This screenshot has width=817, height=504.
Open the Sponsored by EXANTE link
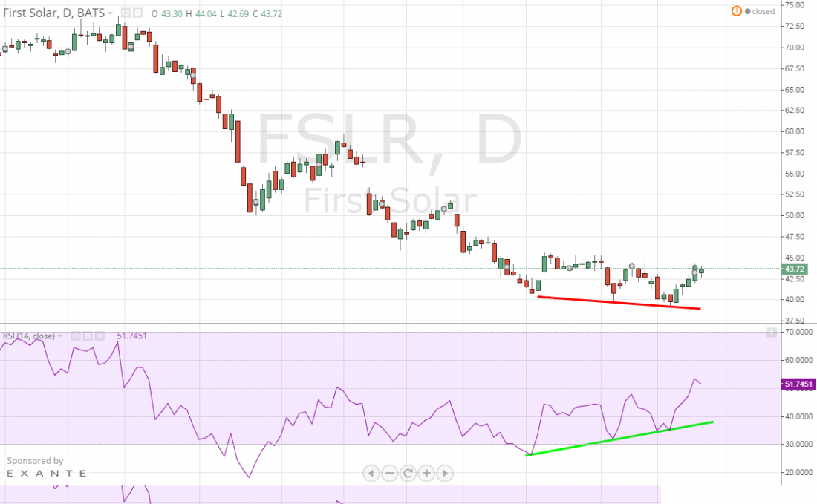tap(46, 467)
